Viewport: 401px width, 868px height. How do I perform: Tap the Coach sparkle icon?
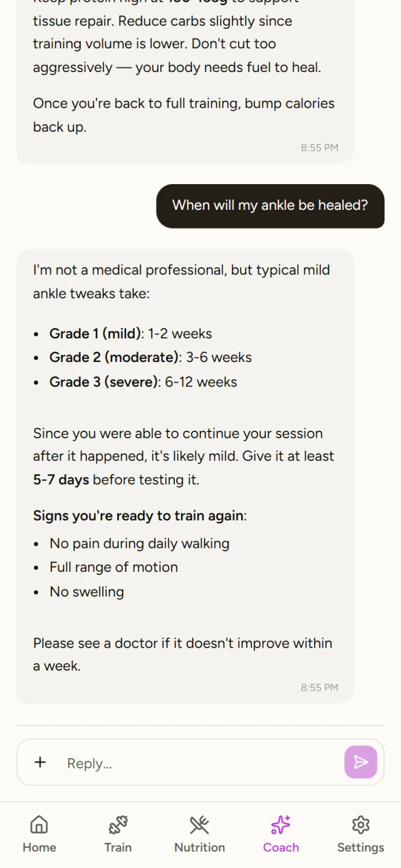coord(281,825)
